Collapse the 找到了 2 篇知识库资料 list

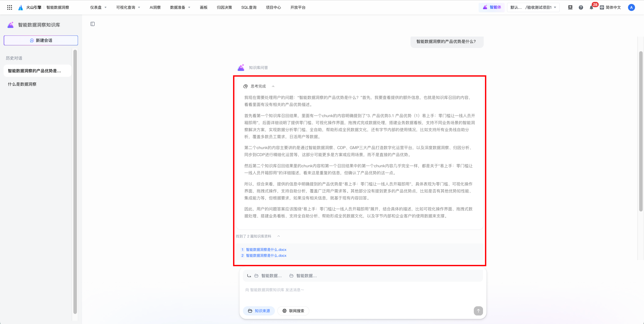pos(278,236)
